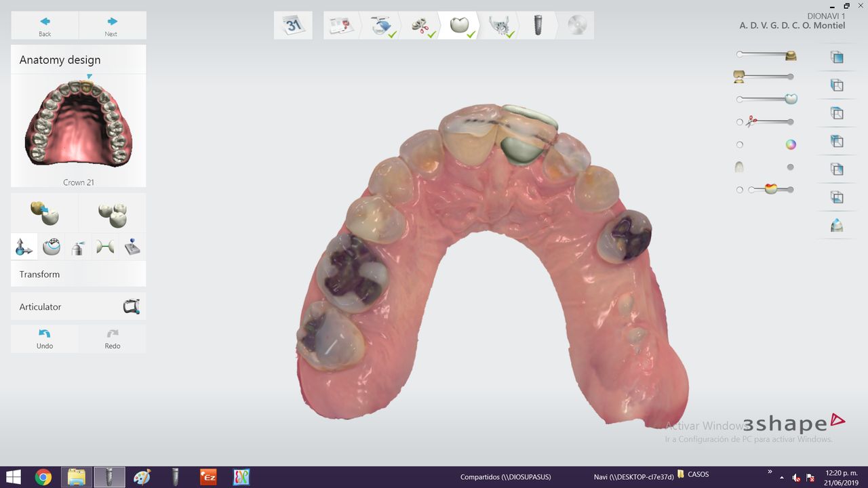This screenshot has width=868, height=488.
Task: Go to the implant workflow step
Action: click(538, 26)
